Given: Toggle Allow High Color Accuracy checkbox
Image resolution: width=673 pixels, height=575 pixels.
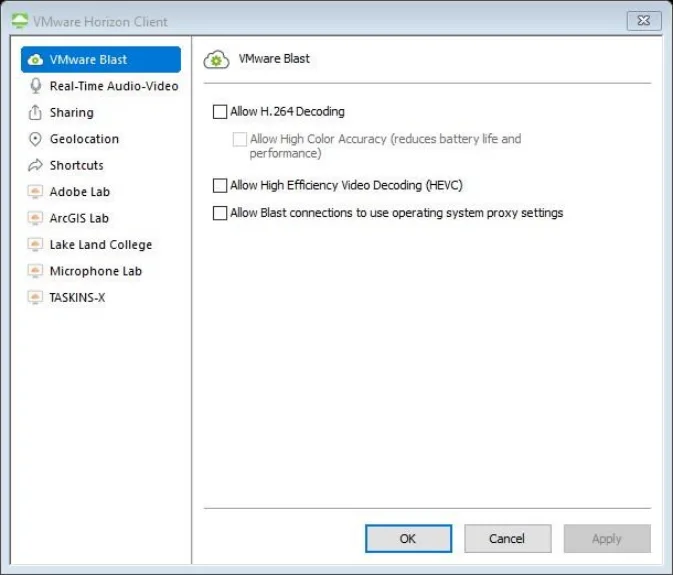Looking at the screenshot, I should pyautogui.click(x=239, y=139).
